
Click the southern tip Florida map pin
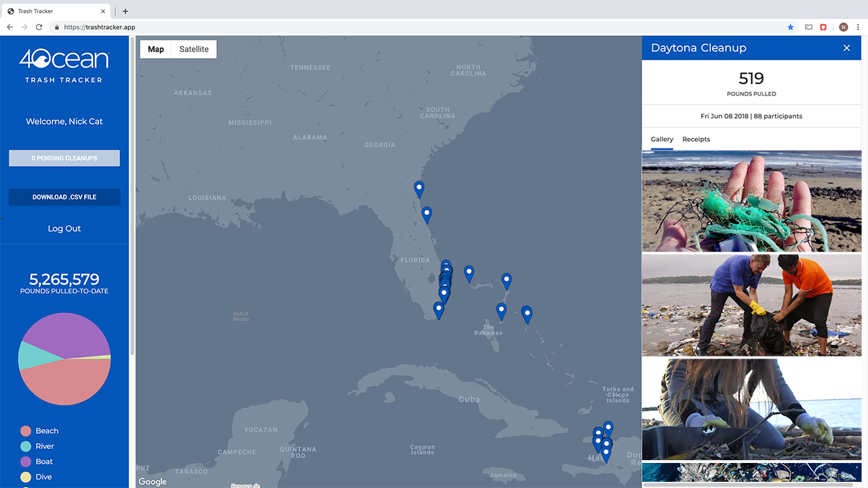(439, 310)
